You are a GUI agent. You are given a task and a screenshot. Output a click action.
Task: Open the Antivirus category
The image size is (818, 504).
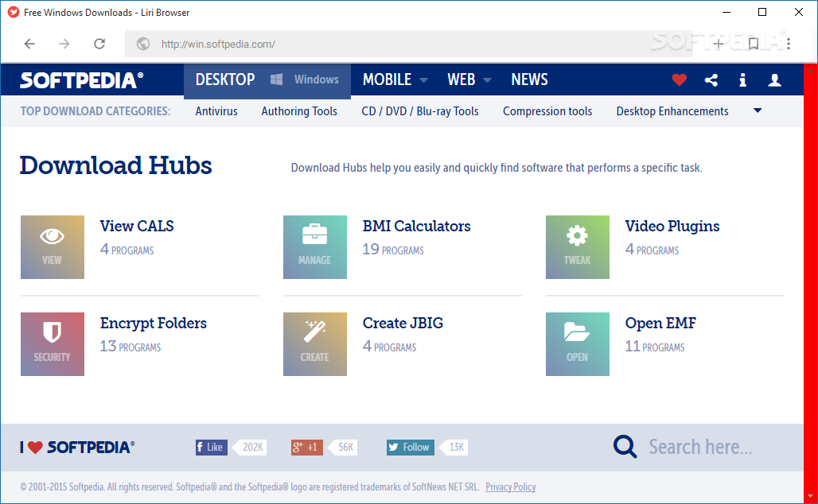[x=216, y=111]
